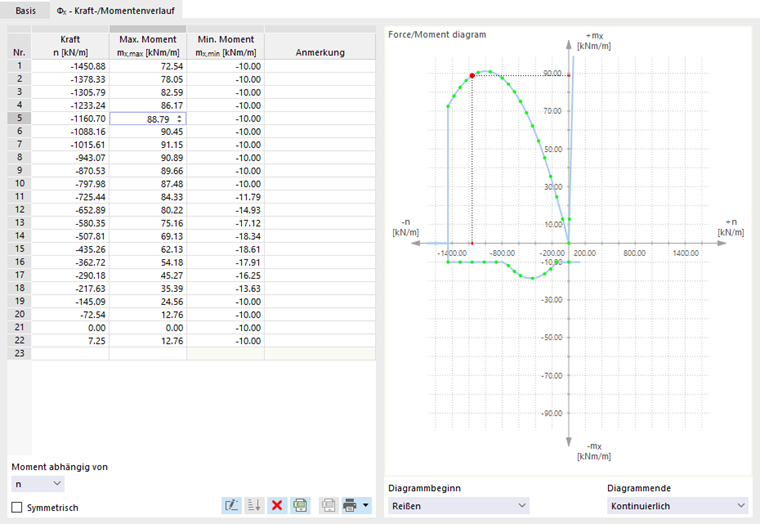
Task: Click the 1400.00 label on the n axis
Action: tap(686, 253)
